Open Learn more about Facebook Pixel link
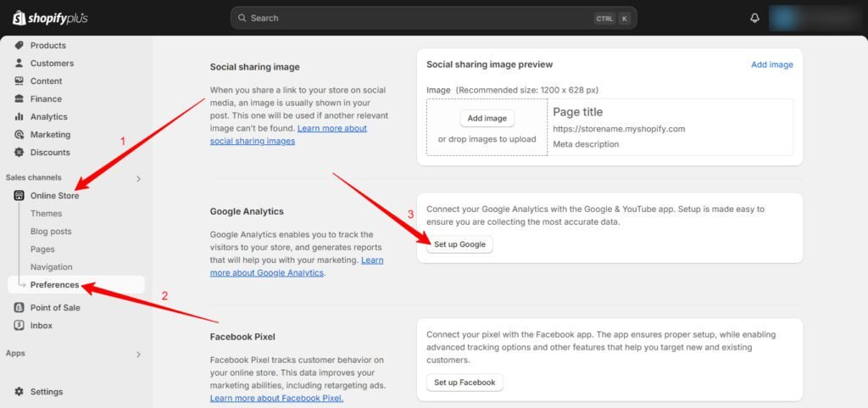 [276, 398]
